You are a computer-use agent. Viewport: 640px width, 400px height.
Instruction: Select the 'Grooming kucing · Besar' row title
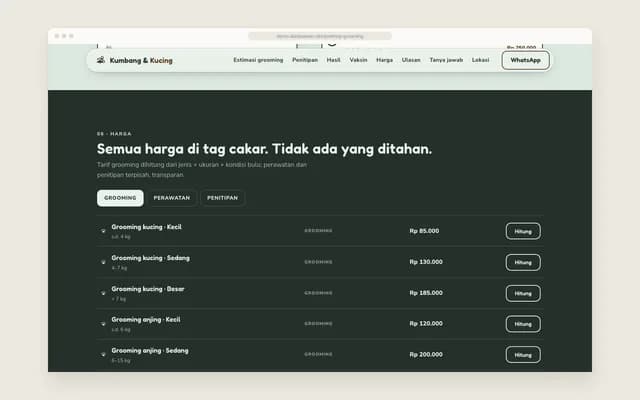point(148,289)
